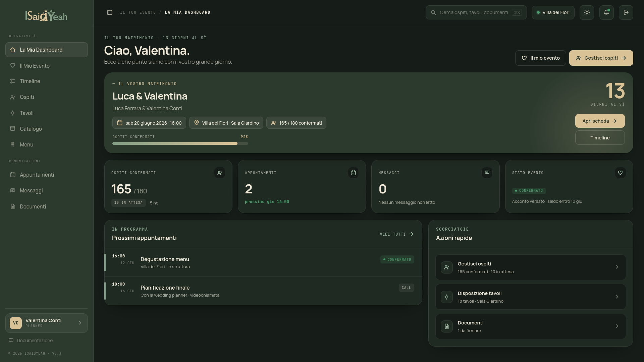
Task: Click the Menu cutlery icon in sidebar
Action: pos(13,144)
